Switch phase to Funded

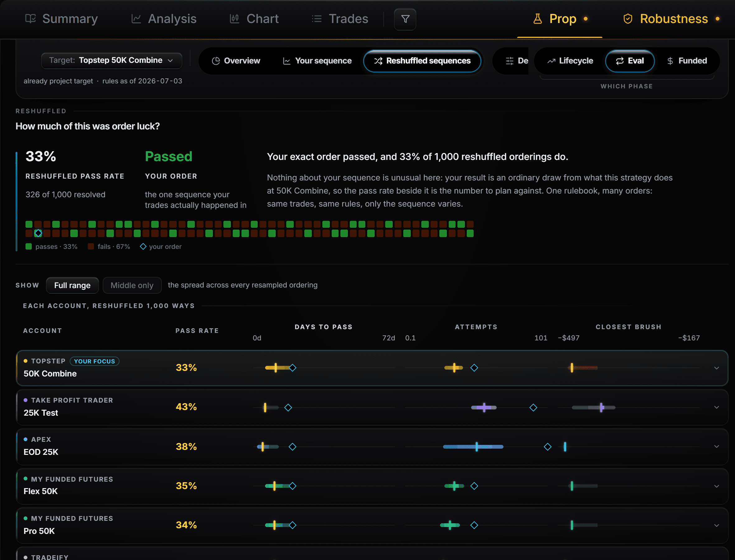point(687,61)
